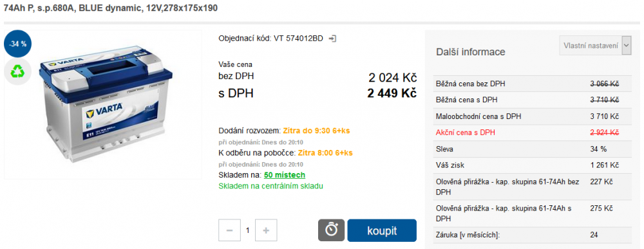Click the quantity input field showing 1
Viewport: 644px width, 249px height.
coord(248,230)
